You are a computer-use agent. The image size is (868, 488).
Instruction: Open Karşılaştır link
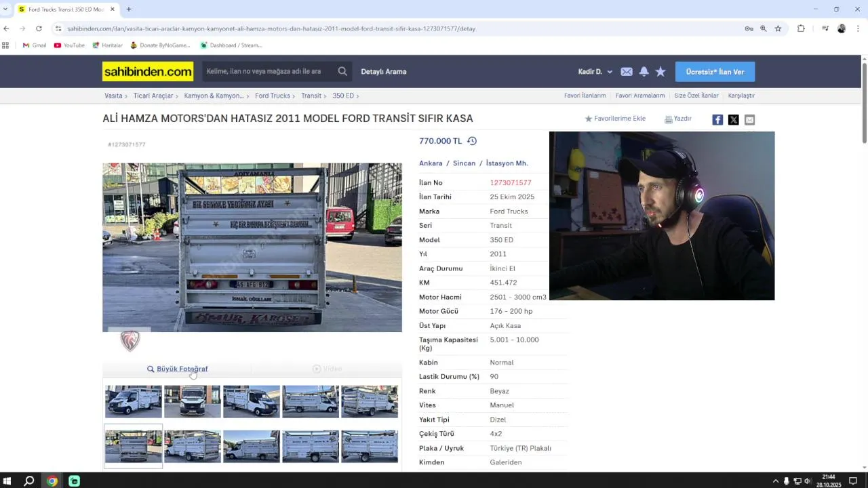741,96
